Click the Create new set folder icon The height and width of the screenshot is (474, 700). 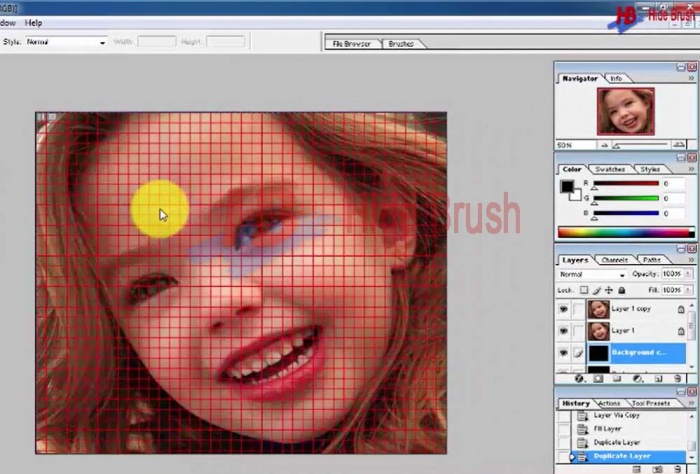(x=617, y=378)
